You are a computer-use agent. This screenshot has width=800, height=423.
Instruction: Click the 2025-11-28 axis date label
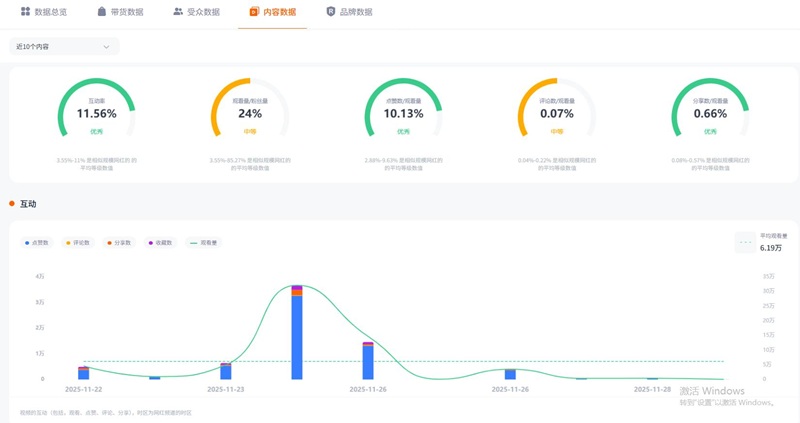(653, 389)
